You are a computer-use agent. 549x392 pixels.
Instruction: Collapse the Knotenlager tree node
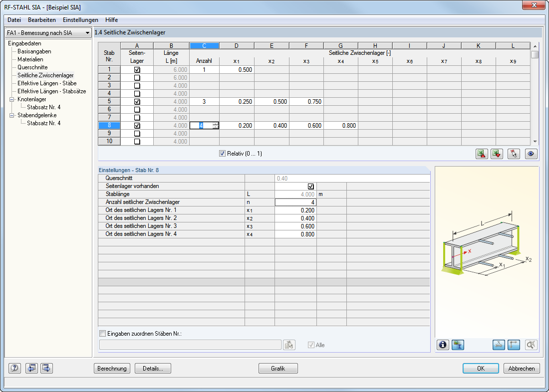(x=11, y=99)
